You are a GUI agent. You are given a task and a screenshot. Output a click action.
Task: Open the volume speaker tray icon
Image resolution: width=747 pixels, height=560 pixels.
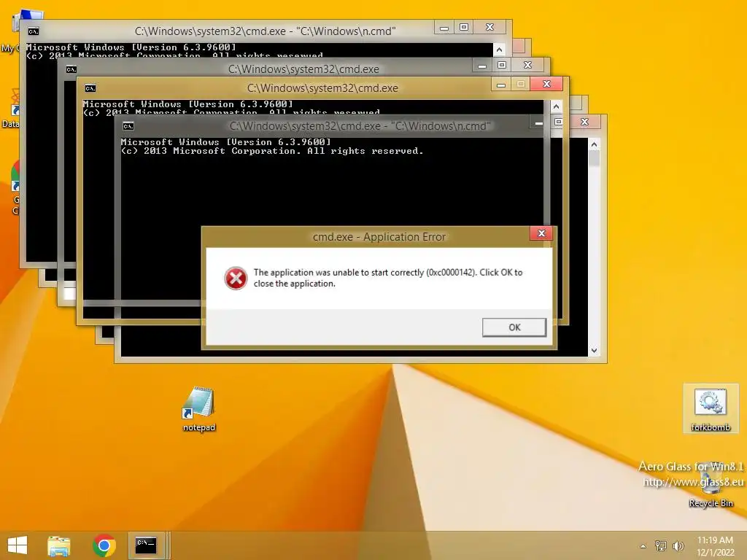[x=678, y=545]
